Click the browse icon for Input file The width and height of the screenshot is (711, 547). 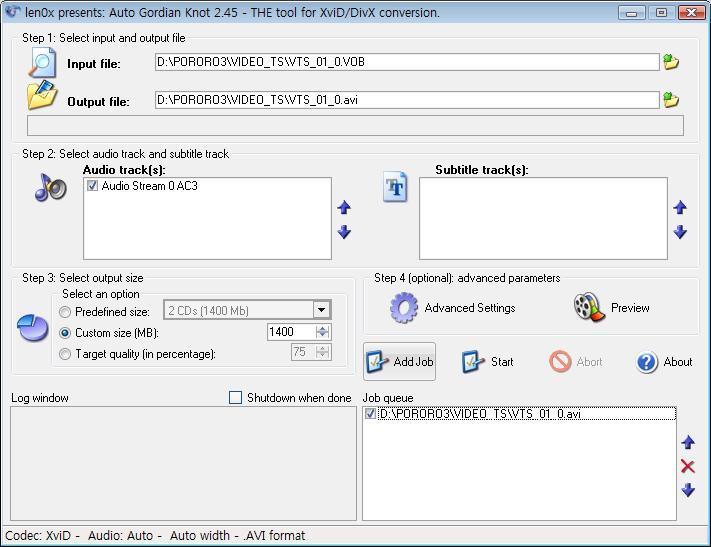[x=671, y=62]
